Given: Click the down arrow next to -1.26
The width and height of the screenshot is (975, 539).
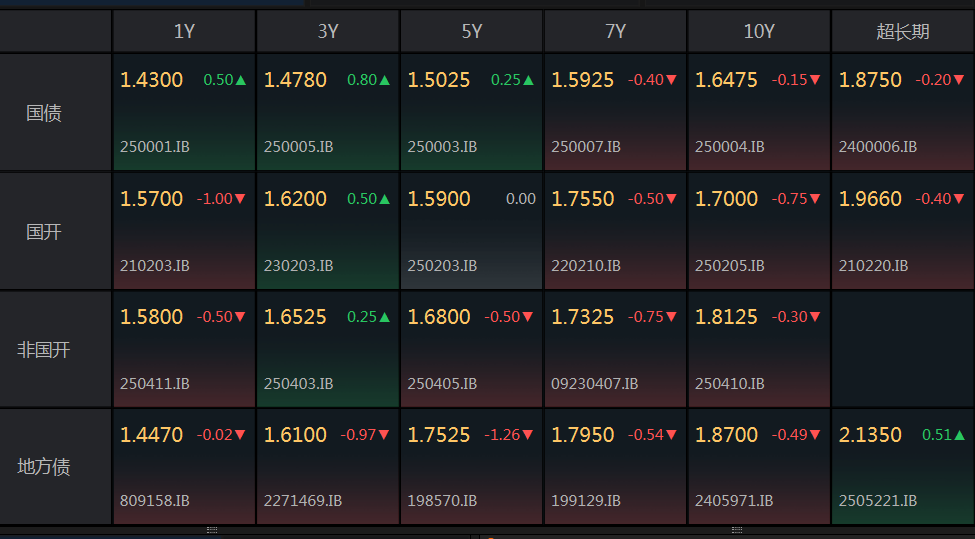Looking at the screenshot, I should 527,435.
